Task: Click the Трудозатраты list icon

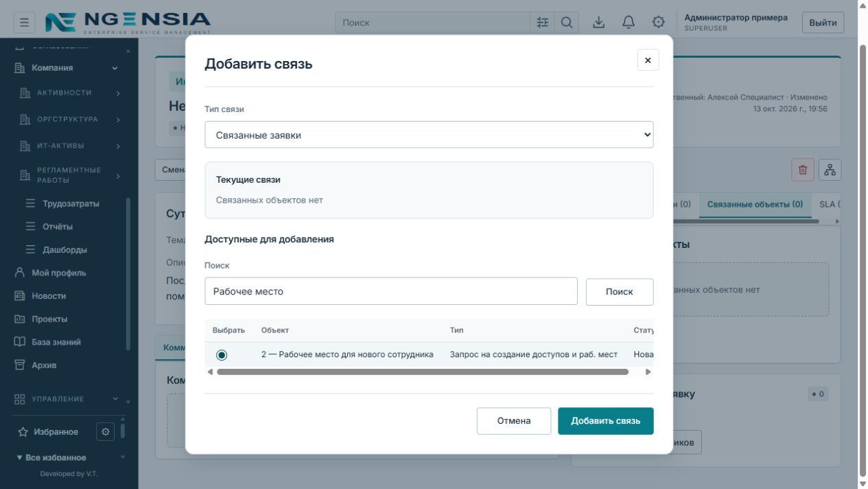Action: [30, 204]
